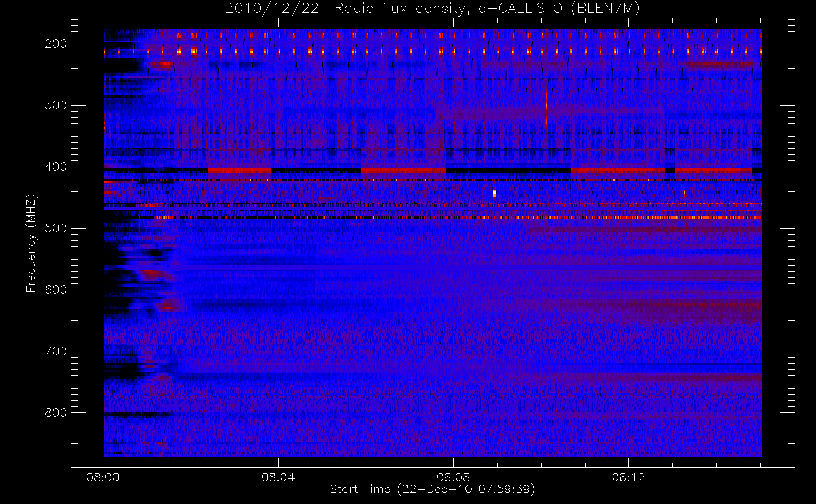Viewport: 816px width, 504px height.
Task: Click the 08:04 time tick label
Action: [278, 477]
